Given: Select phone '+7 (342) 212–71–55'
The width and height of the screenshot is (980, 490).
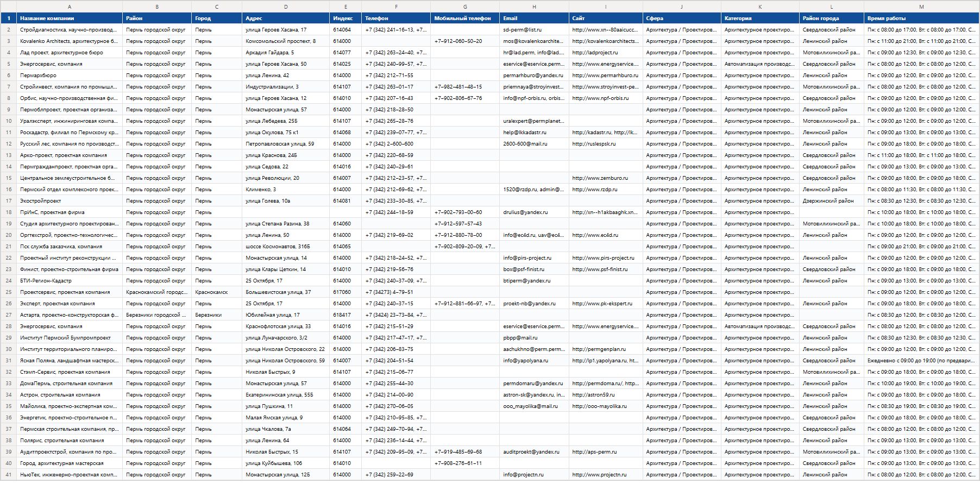Looking at the screenshot, I should click(396, 75).
